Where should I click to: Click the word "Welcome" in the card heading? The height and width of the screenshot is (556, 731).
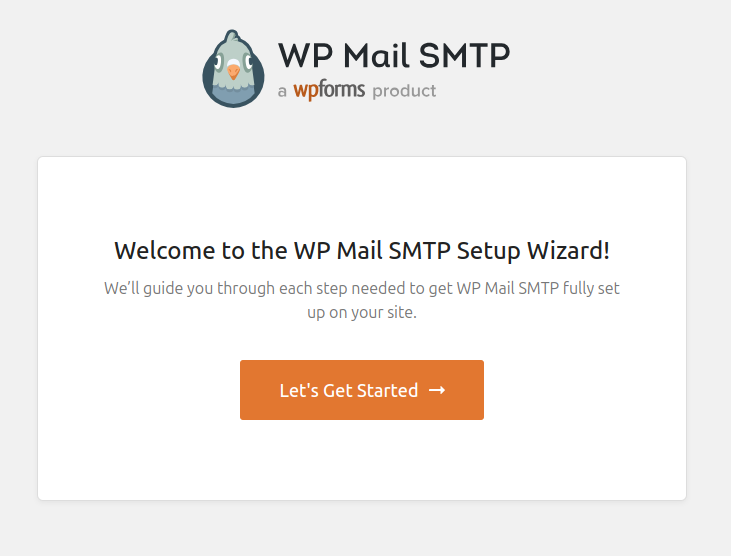[x=165, y=251]
